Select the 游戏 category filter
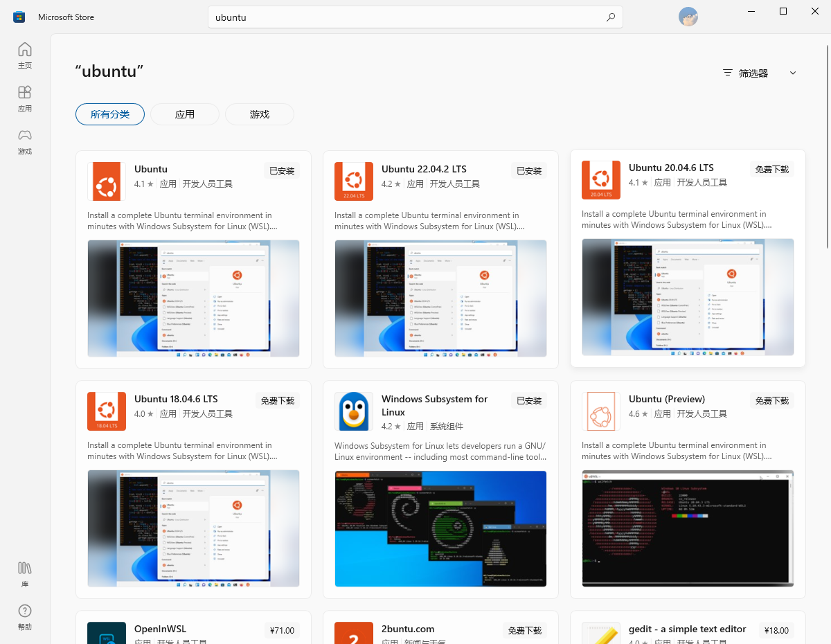The image size is (831, 644). (x=259, y=114)
